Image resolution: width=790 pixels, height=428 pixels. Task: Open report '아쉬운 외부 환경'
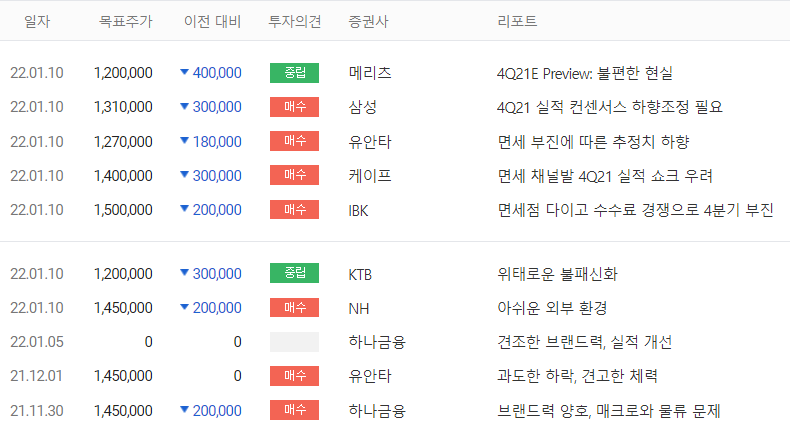tap(552, 308)
